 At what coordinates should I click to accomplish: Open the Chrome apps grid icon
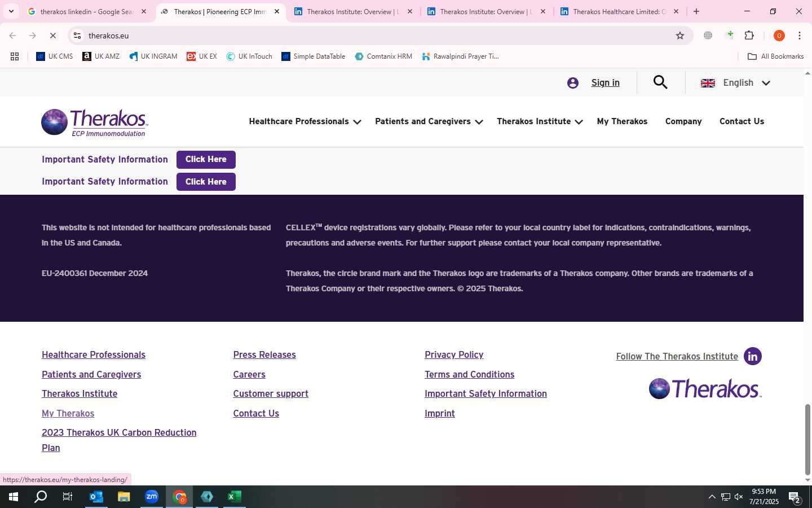15,56
